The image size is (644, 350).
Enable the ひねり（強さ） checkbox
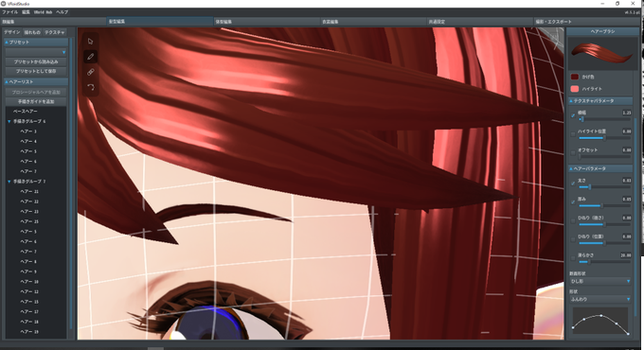tap(573, 220)
